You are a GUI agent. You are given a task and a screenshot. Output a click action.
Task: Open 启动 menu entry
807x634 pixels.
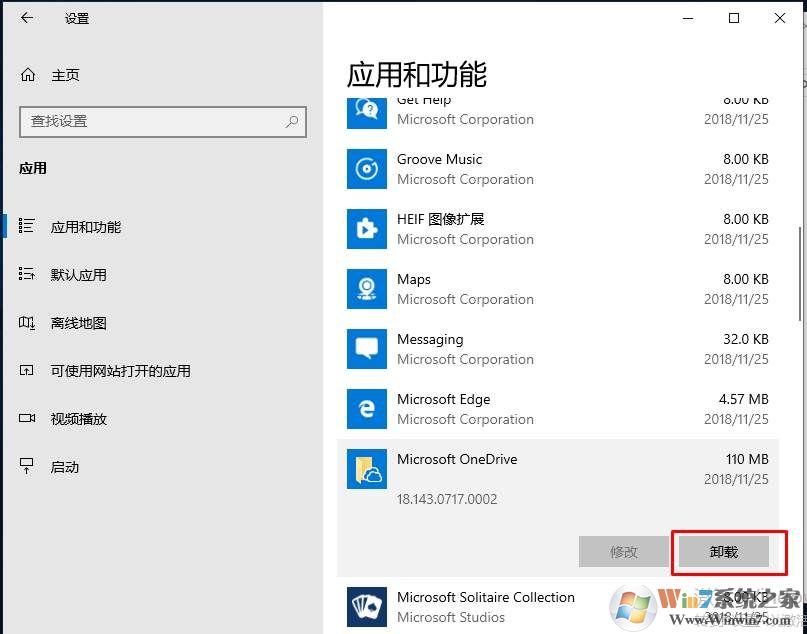click(x=64, y=467)
